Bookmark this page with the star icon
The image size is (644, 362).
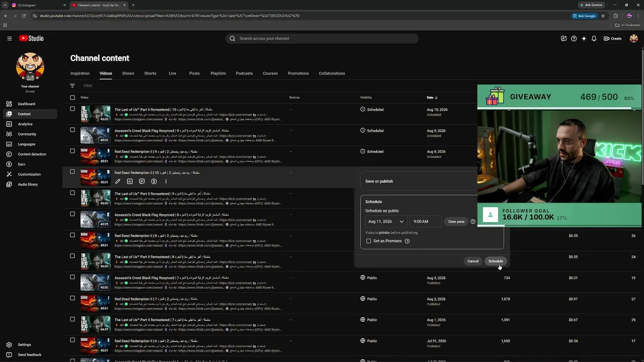coord(603,16)
